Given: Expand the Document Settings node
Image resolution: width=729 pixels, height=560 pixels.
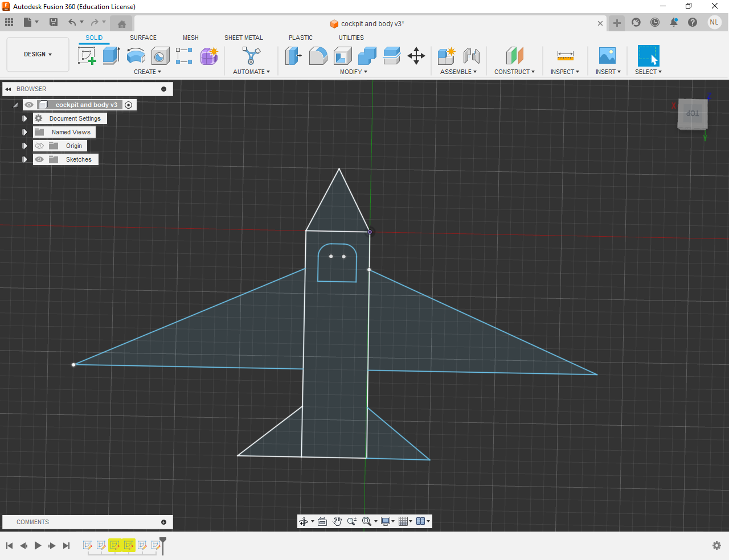Looking at the screenshot, I should 24,118.
